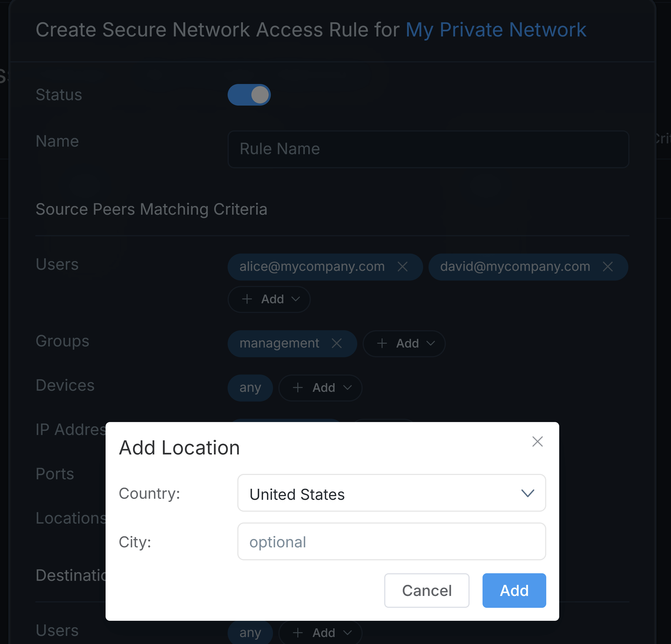Click the 'any' chip under Devices
Image resolution: width=671 pixels, height=644 pixels.
250,388
